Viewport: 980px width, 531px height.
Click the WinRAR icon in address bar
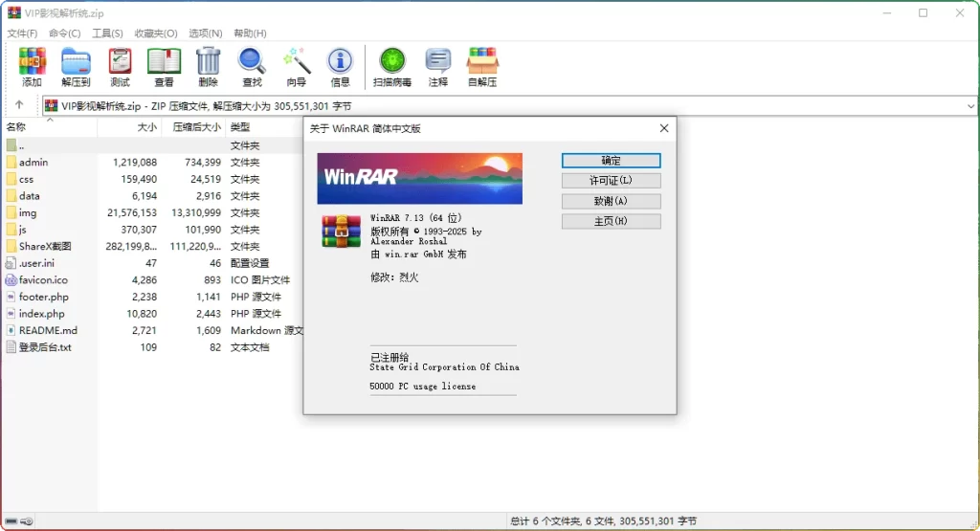pos(52,106)
